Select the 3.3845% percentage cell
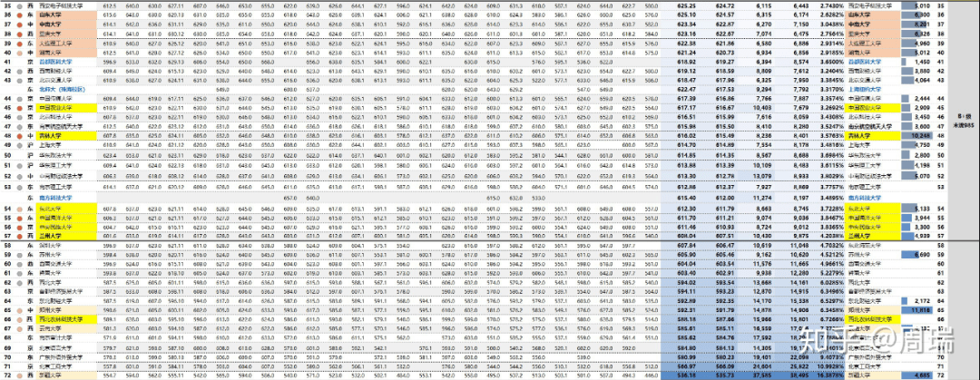The image size is (980, 380). pyautogui.click(x=828, y=80)
